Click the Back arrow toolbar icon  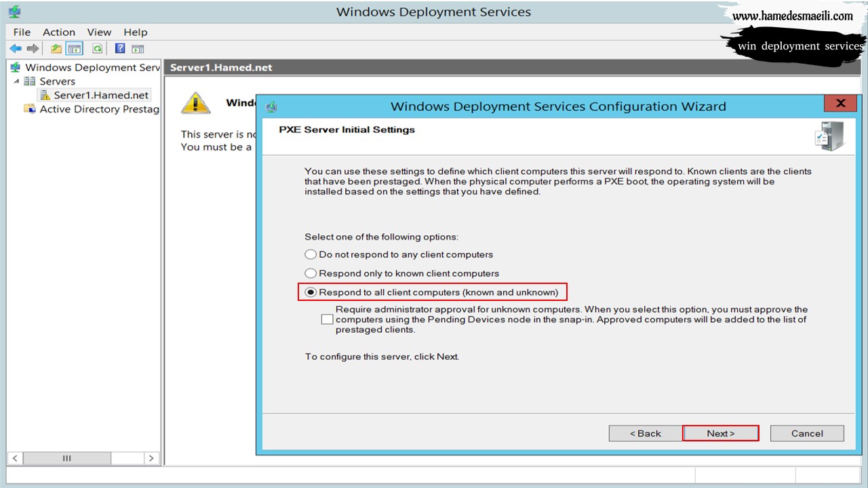pyautogui.click(x=16, y=49)
